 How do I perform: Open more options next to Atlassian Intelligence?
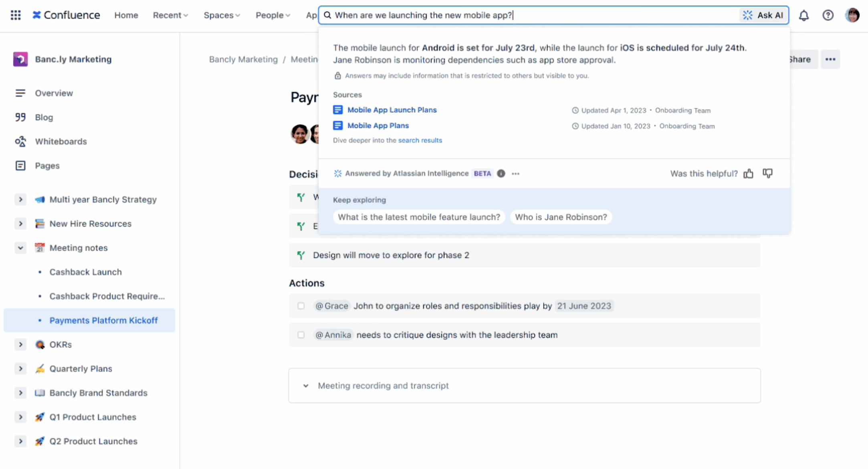516,174
